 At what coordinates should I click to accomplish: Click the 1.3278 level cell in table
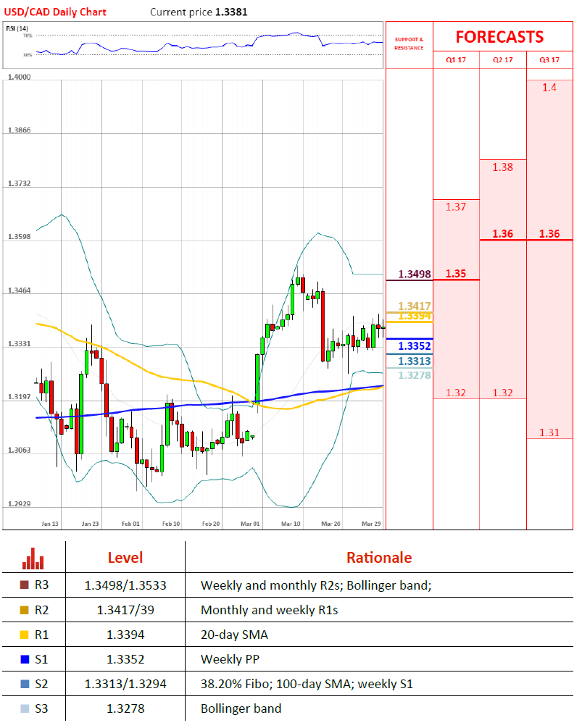(x=125, y=708)
